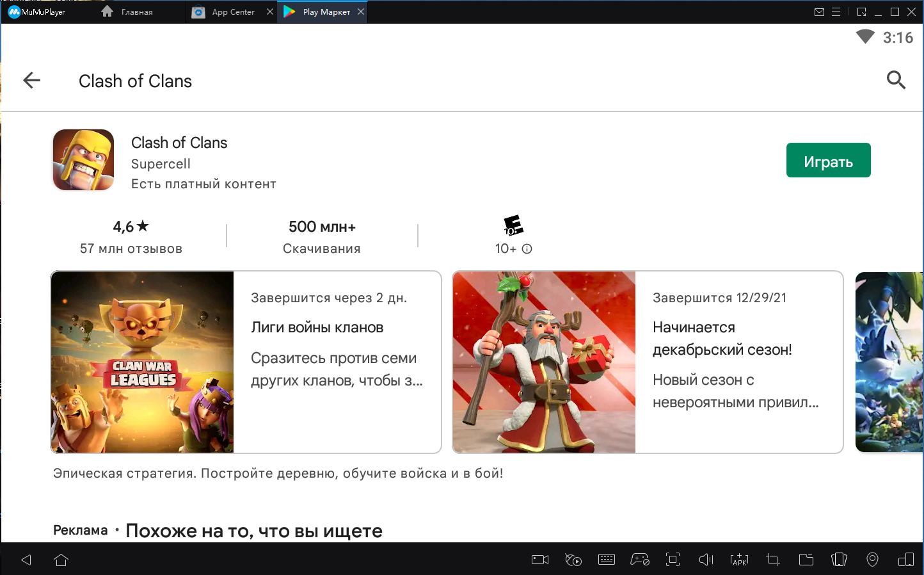Click the gamepad settings icon
Image resolution: width=924 pixels, height=575 pixels.
coord(640,560)
